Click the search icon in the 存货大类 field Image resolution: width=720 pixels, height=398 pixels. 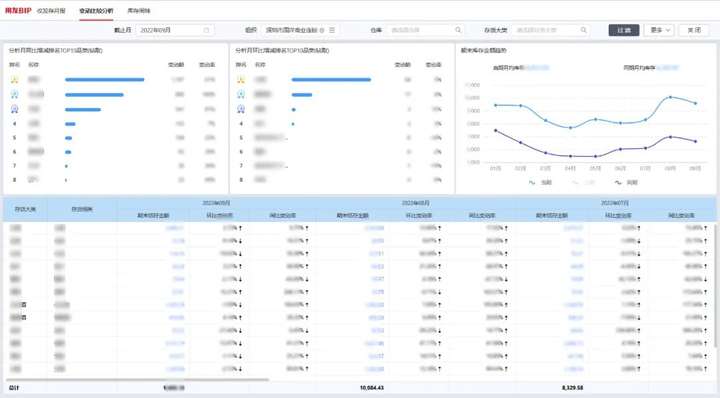pyautogui.click(x=583, y=30)
